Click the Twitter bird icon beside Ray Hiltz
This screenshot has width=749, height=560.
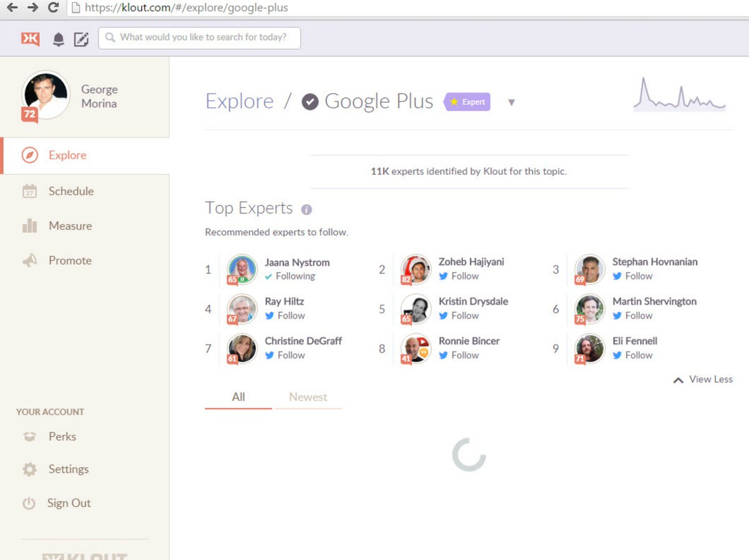coord(270,315)
